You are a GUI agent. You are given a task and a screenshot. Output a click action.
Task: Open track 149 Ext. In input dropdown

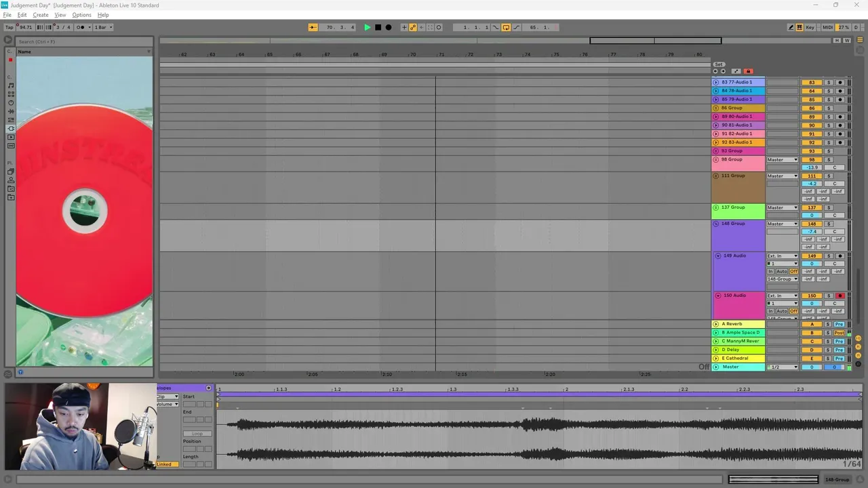tap(783, 256)
